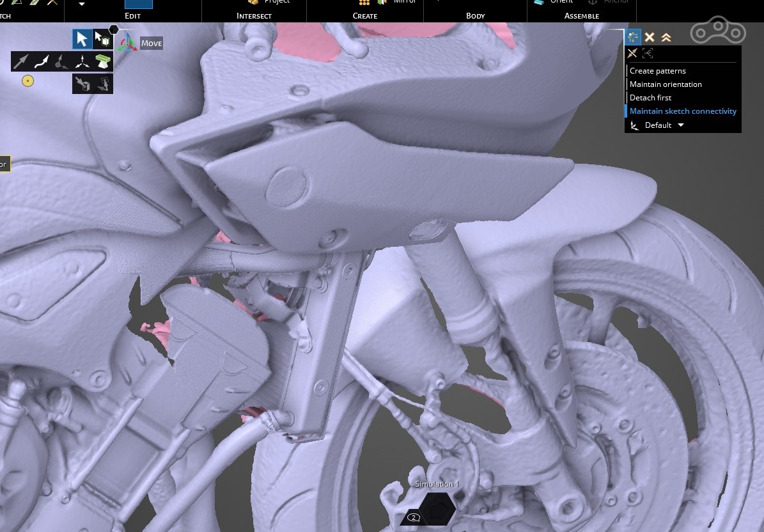The width and height of the screenshot is (764, 532).
Task: Click the three-way arrows orient tool
Action: tap(82, 61)
